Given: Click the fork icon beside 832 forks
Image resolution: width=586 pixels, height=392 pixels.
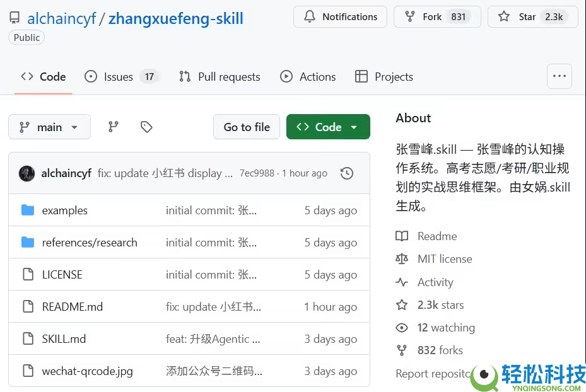Looking at the screenshot, I should click(x=402, y=350).
